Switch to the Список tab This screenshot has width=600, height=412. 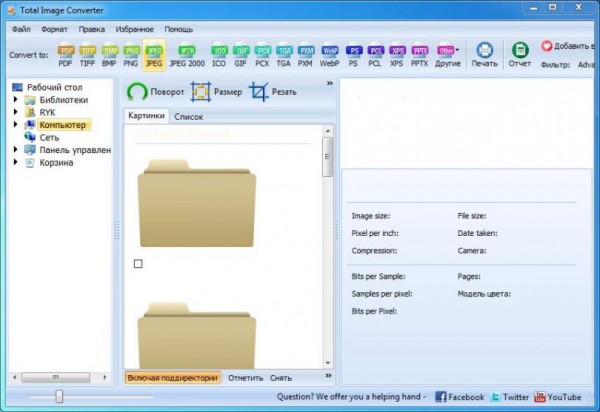click(189, 117)
